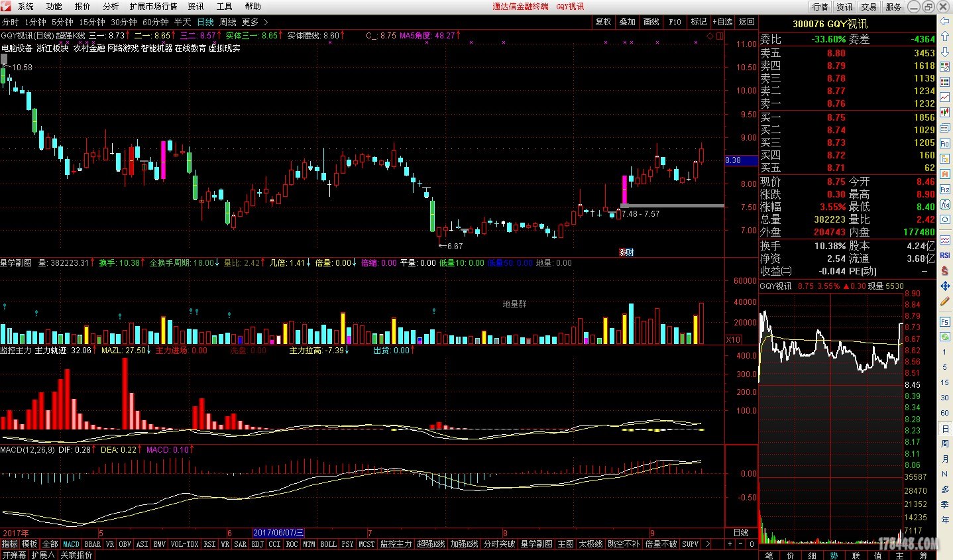
Task: Click the > arrow after SUPV tab
Action: point(708,544)
